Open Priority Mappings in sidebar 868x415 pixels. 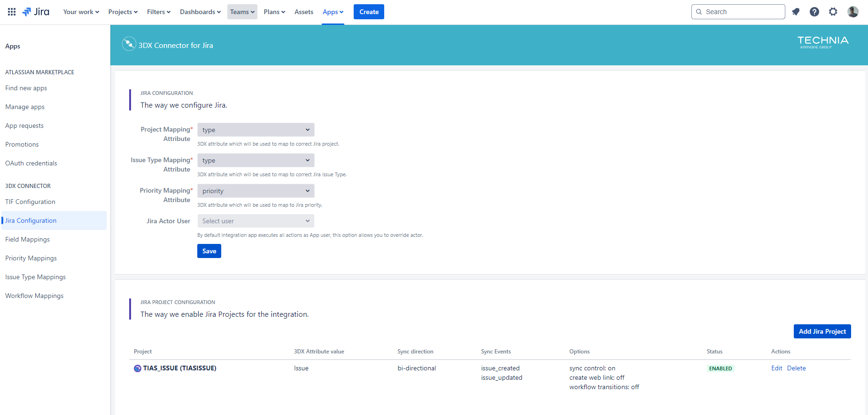pyautogui.click(x=31, y=258)
